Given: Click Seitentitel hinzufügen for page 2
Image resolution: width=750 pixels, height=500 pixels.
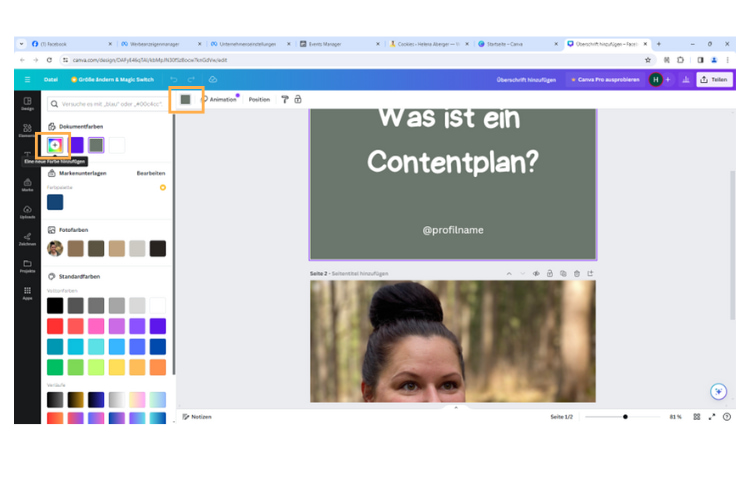Looking at the screenshot, I should pos(360,273).
